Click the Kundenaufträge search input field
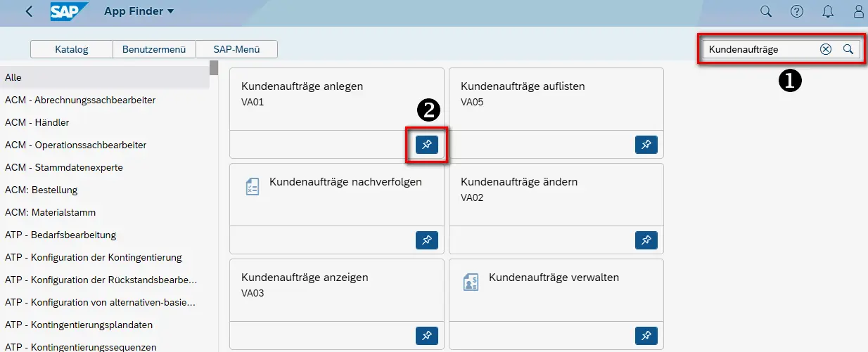The image size is (868, 352). click(760, 49)
